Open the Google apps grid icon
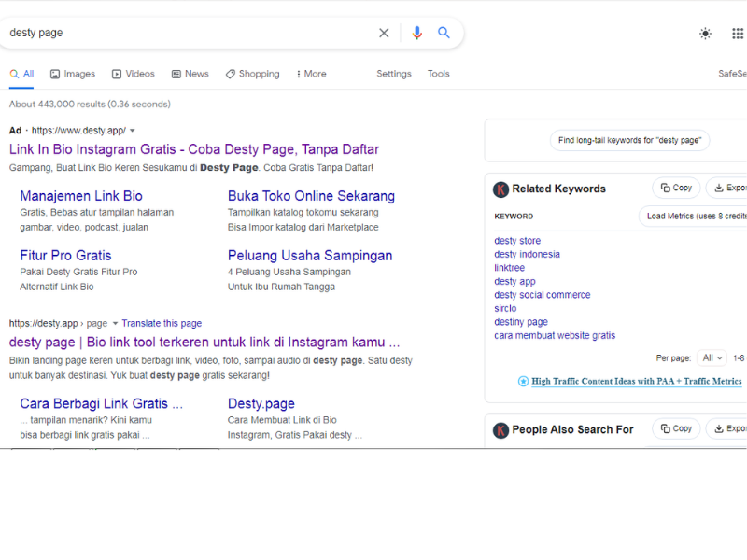 (738, 34)
